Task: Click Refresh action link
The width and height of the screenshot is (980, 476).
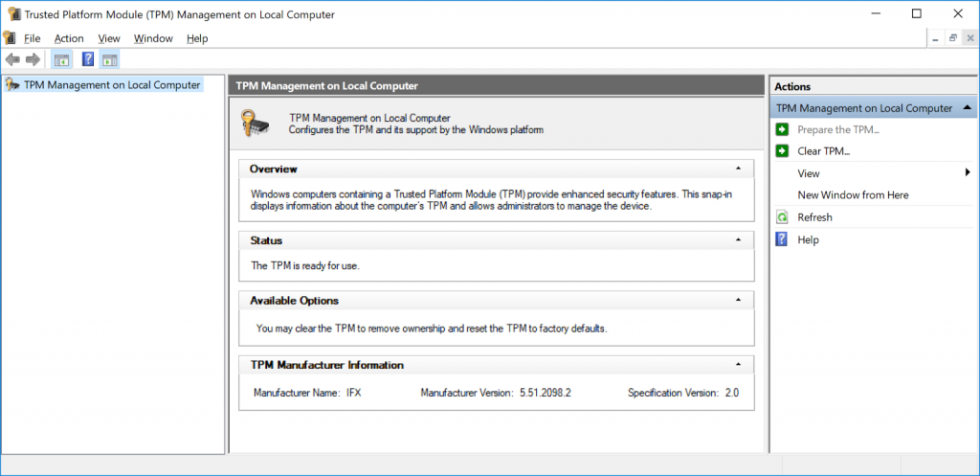Action: click(815, 217)
